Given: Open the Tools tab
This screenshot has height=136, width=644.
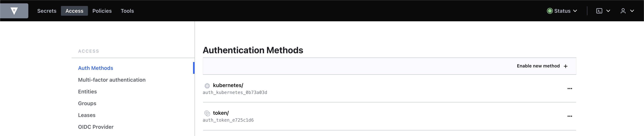Looking at the screenshot, I should pyautogui.click(x=127, y=11).
